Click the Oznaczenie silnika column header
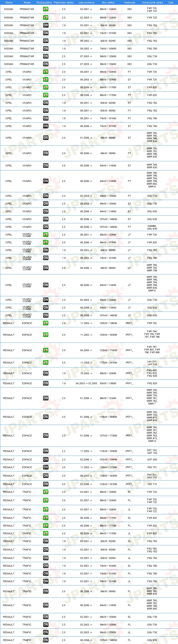 152,3
